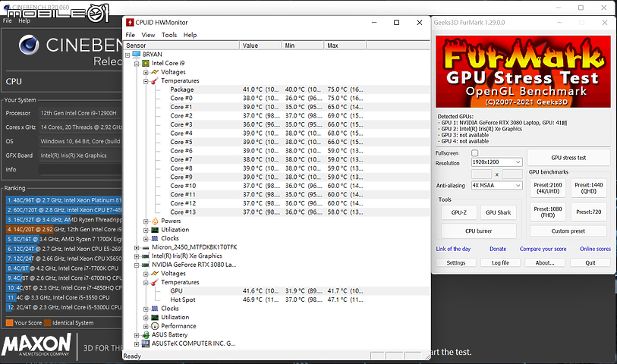Click the Utilization icon under NVIDIA GeForce RTX 3080

click(155, 317)
